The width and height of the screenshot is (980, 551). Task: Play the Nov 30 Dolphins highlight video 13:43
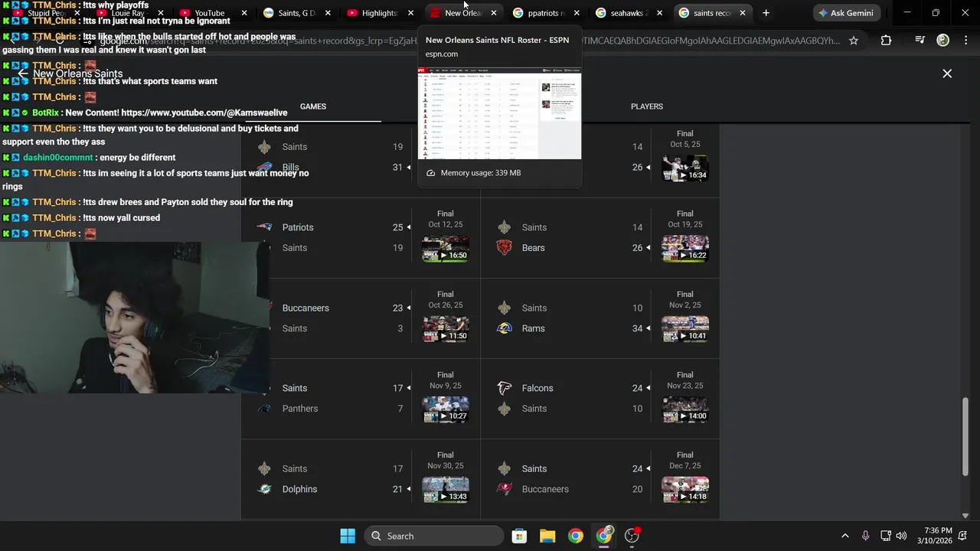click(446, 490)
